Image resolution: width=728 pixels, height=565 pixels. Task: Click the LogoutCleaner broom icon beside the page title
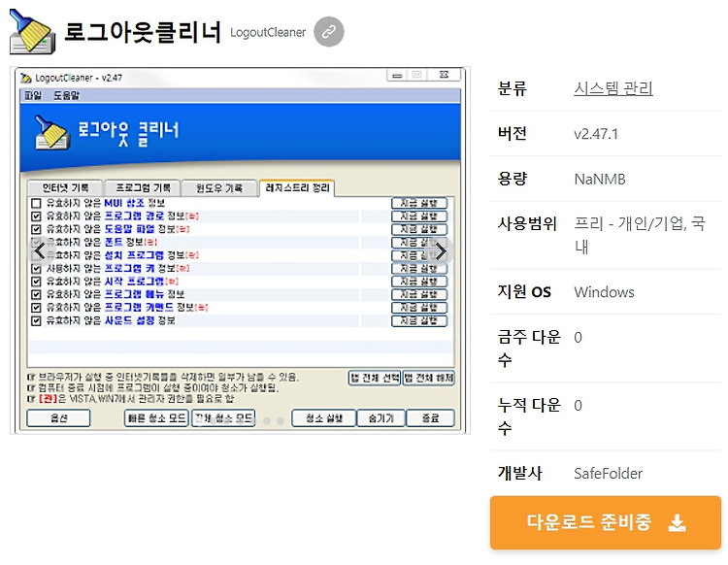tap(32, 32)
